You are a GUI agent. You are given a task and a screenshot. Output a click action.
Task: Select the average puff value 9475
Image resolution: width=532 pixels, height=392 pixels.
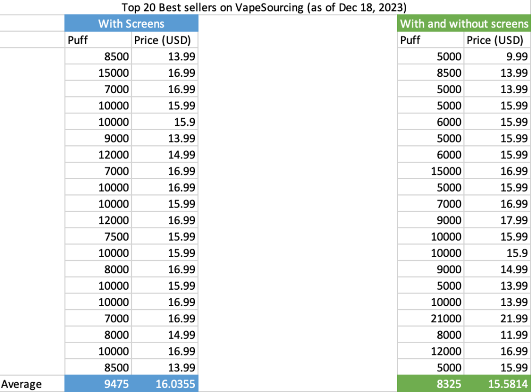point(117,384)
